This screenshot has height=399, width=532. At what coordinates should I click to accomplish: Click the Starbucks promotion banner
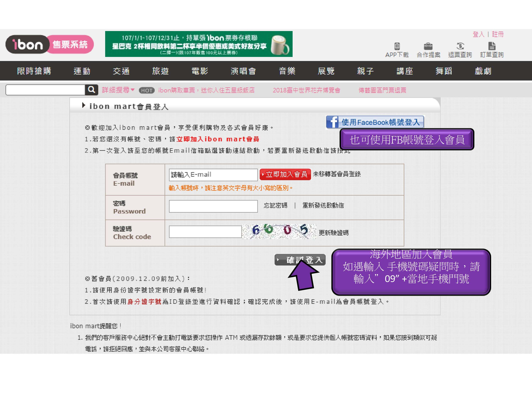click(199, 44)
